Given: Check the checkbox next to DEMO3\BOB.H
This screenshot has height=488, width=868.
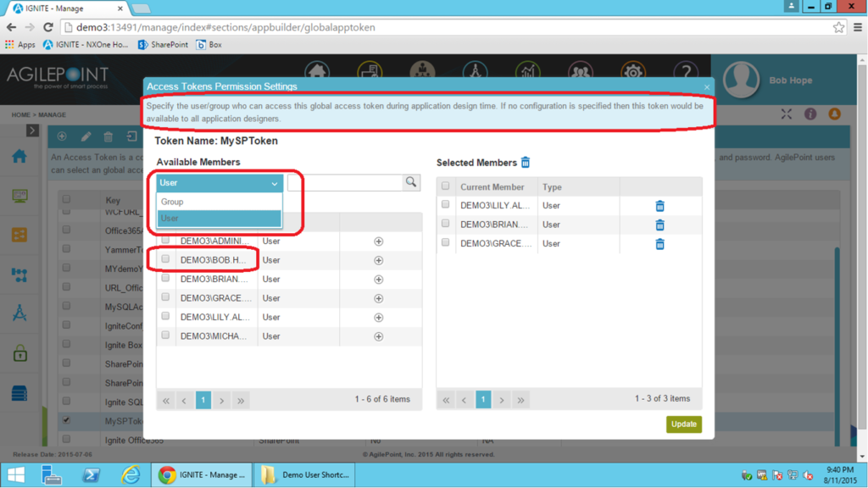Looking at the screenshot, I should (x=165, y=260).
